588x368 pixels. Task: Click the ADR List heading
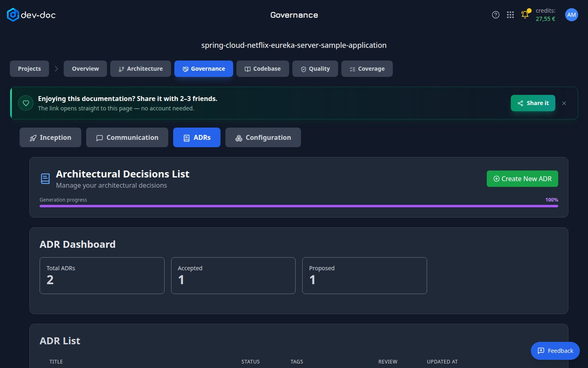[60, 341]
